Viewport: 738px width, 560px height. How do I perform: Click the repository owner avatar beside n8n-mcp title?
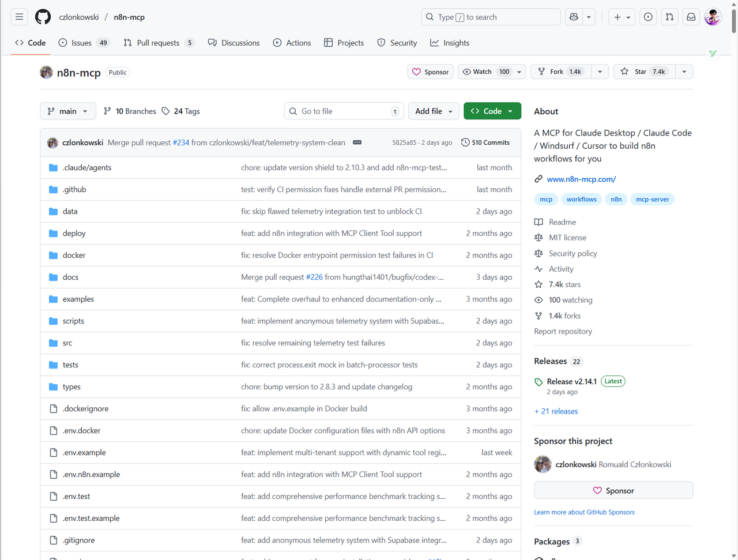[46, 72]
